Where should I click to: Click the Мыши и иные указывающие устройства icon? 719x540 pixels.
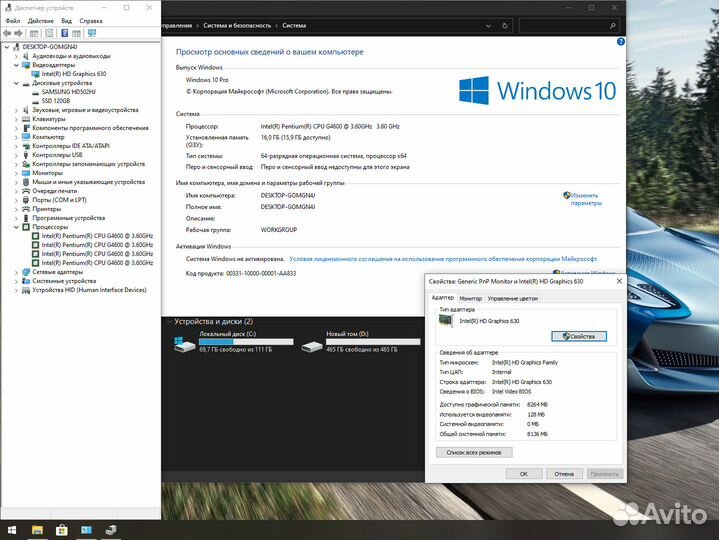(x=26, y=182)
